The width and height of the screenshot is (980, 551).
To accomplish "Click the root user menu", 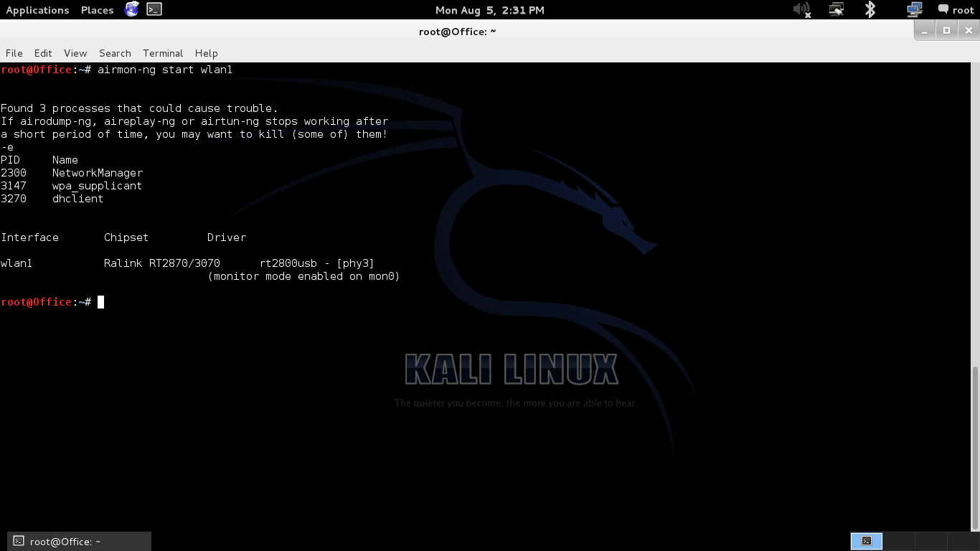I will [963, 10].
